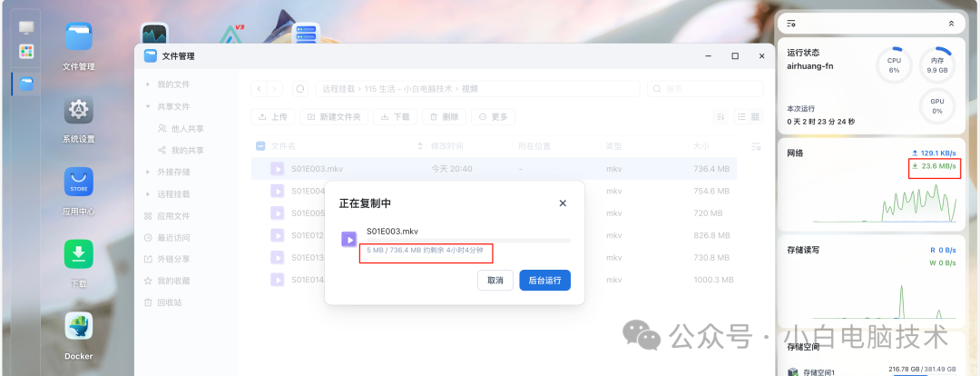
Task: Open 回收站 in the sidebar
Action: click(x=163, y=302)
